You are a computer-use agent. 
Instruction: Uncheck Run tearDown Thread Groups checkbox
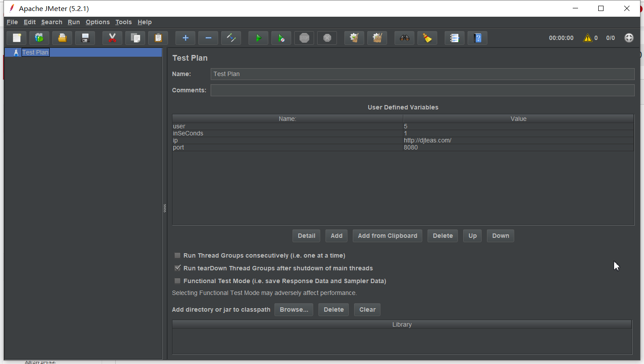[x=178, y=268]
